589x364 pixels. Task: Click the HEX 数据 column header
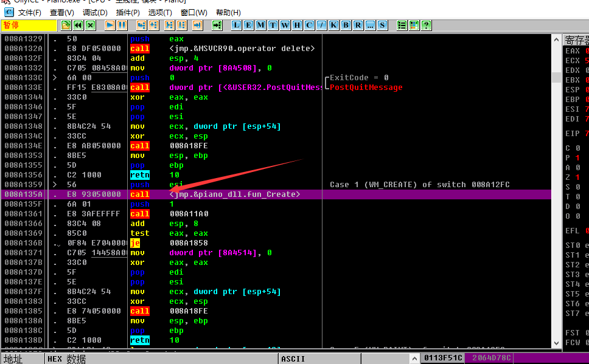pos(162,359)
